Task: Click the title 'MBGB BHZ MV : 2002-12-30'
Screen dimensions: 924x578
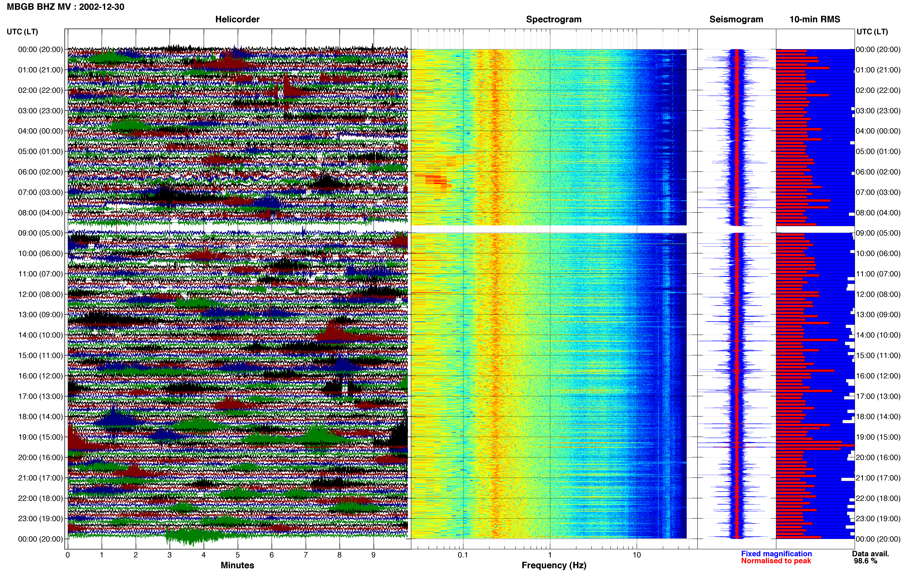Action: click(x=65, y=7)
